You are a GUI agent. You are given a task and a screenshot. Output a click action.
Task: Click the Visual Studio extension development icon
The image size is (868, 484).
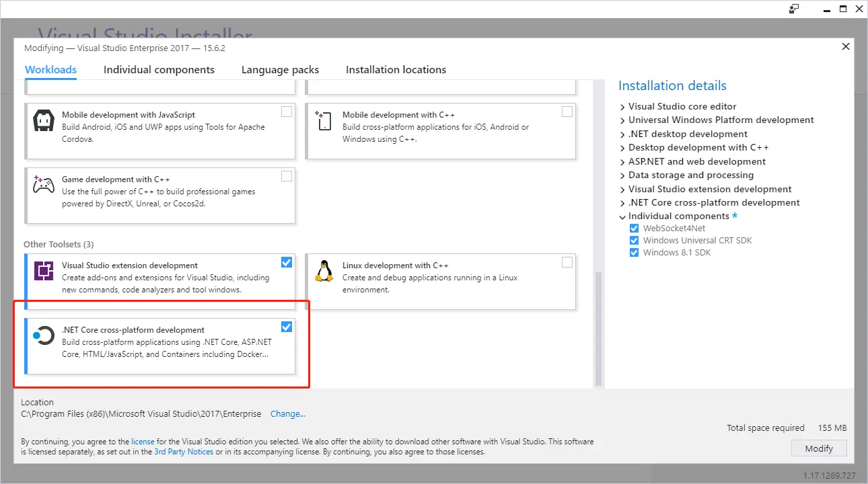click(x=44, y=271)
